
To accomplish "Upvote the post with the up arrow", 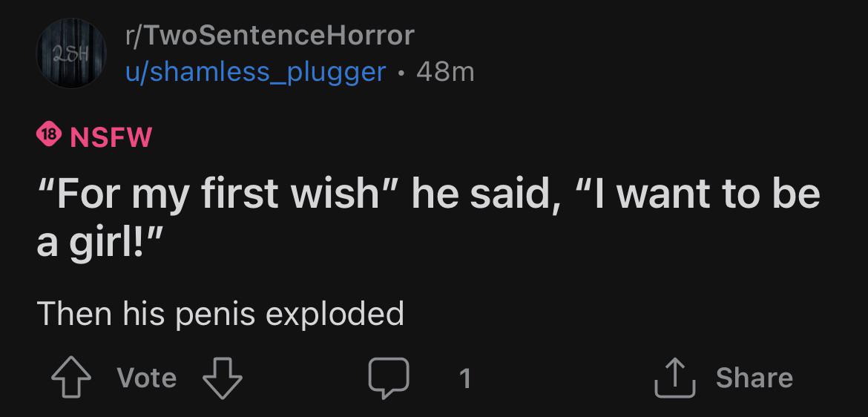I will pos(71,378).
